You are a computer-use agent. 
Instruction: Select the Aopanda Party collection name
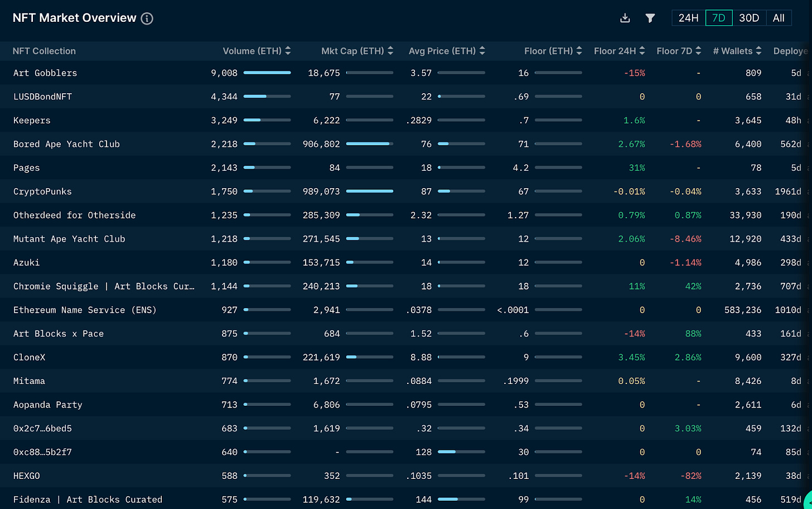47,405
